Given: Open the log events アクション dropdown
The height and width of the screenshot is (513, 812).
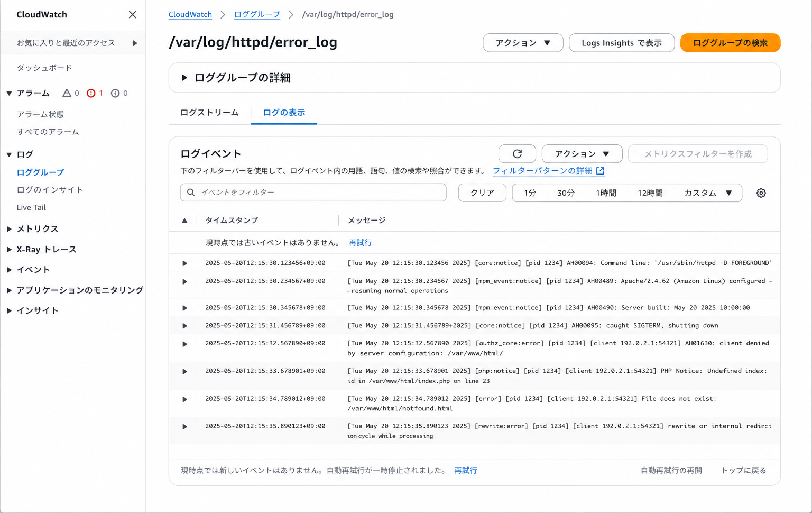Looking at the screenshot, I should coord(582,154).
